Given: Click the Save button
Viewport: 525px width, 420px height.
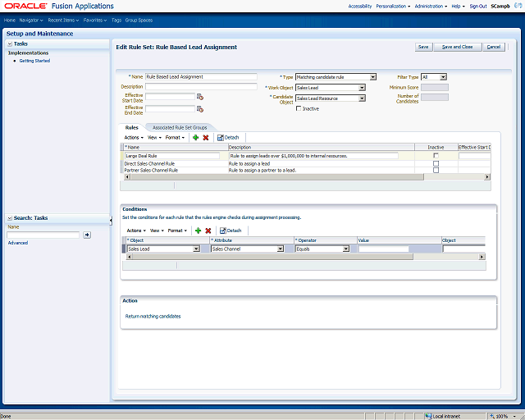Looking at the screenshot, I should tap(423, 47).
